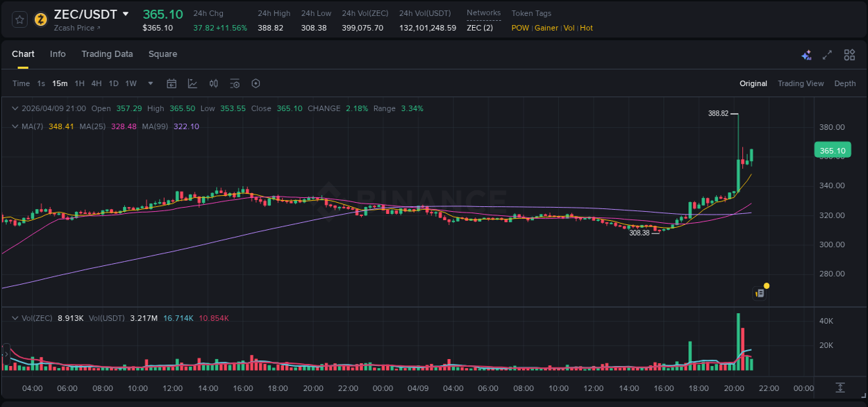Favorite ZEC/USDT with the star icon
This screenshot has width=868, height=407.
click(x=19, y=19)
